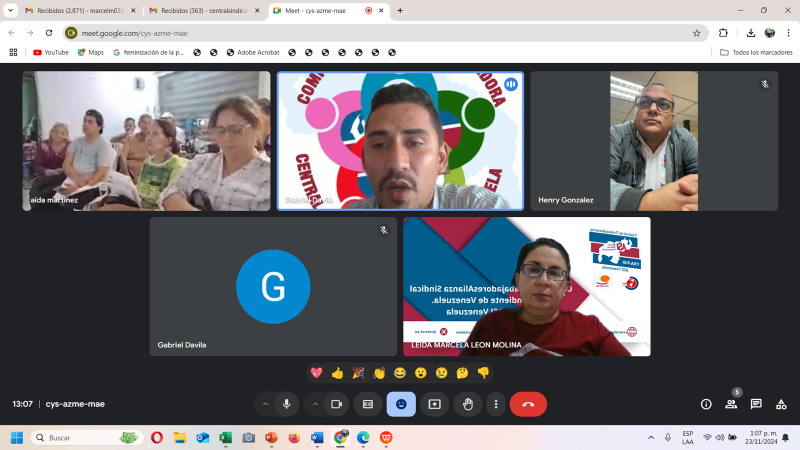Open PowerPoint from the taskbar
Screen dimensions: 800x450
point(271,438)
